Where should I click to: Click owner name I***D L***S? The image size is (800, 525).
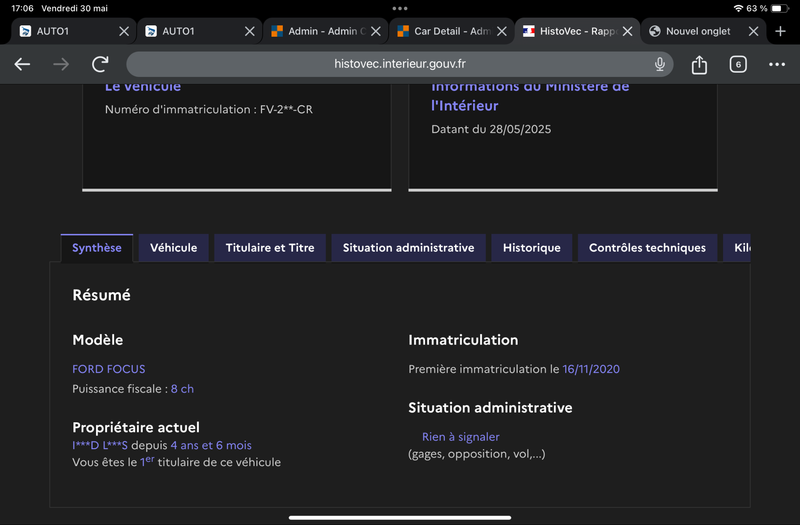(100, 445)
